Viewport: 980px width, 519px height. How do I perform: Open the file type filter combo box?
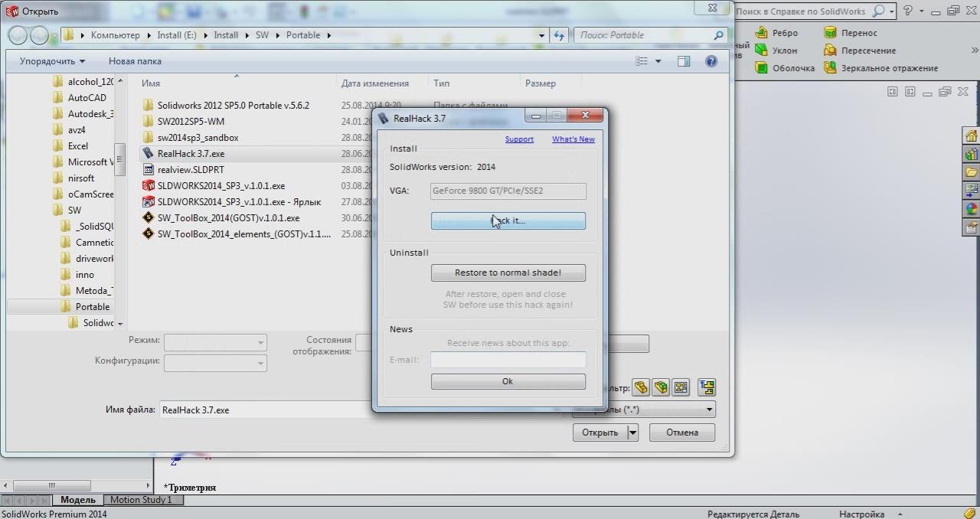click(x=644, y=410)
